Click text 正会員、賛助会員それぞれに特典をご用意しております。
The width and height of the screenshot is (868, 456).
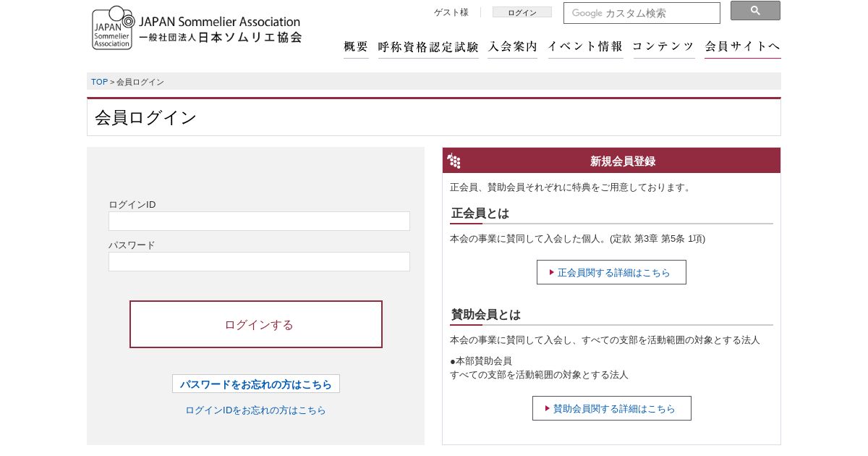pos(571,187)
